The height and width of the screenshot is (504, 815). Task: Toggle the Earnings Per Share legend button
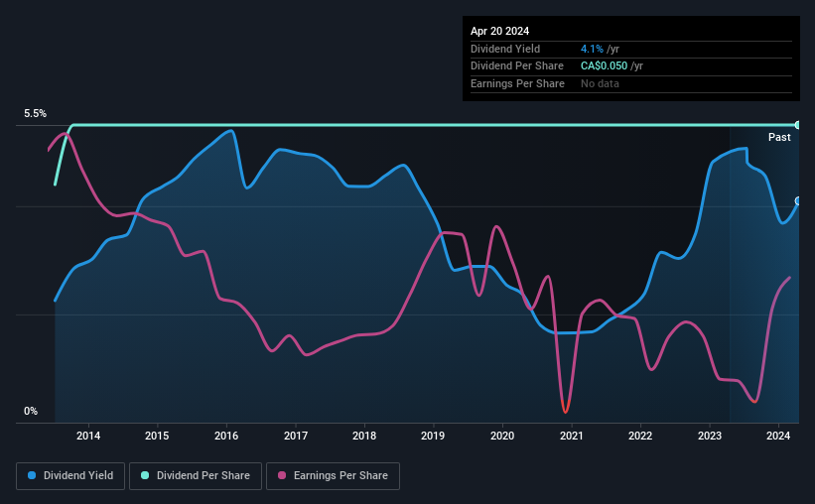[333, 476]
